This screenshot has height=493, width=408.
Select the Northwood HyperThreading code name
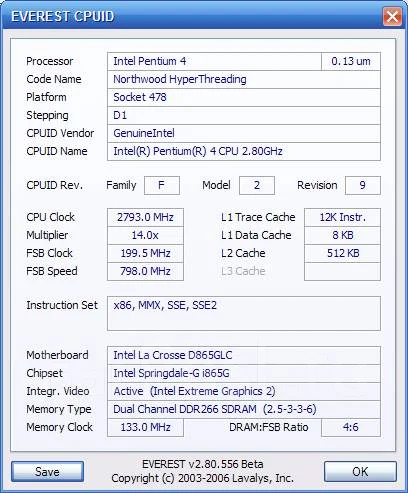244,79
